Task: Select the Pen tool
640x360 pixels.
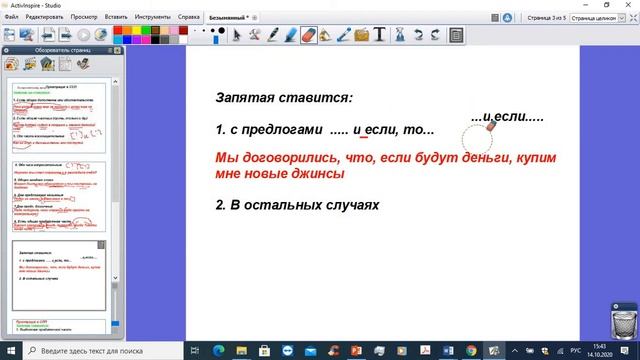Action: [273, 35]
